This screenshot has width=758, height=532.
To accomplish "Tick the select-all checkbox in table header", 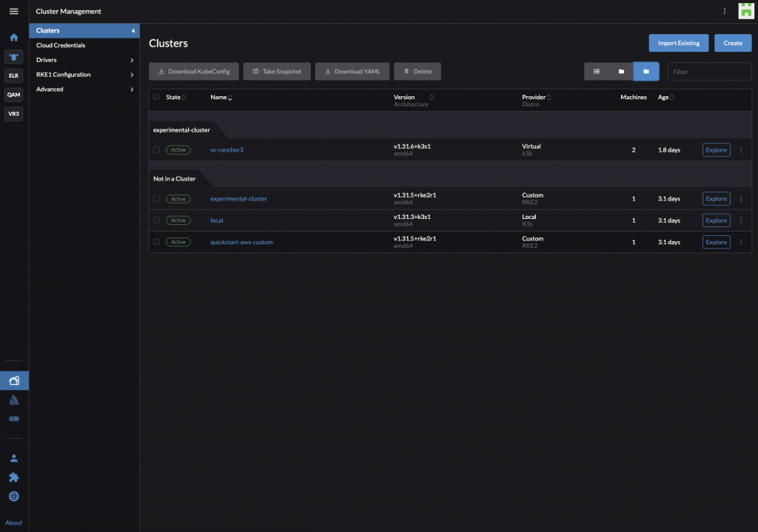I will point(157,97).
